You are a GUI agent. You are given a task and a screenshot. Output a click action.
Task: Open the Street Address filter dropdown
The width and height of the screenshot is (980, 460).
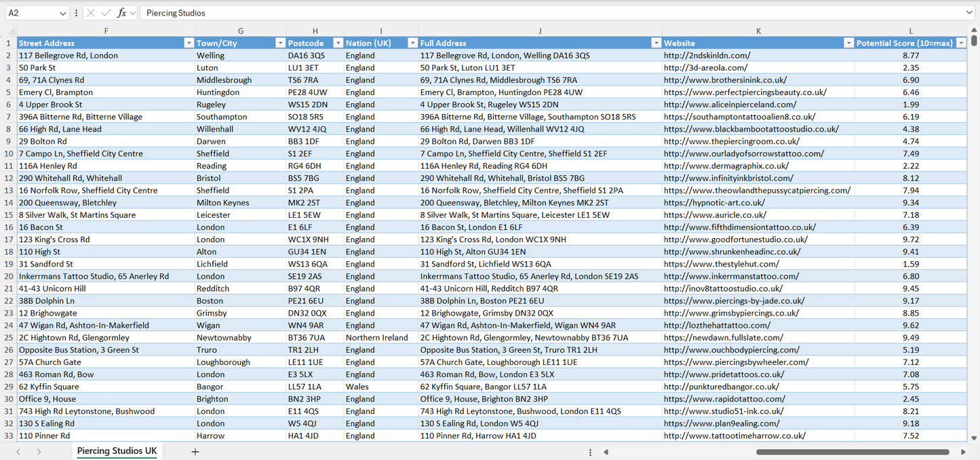(189, 43)
